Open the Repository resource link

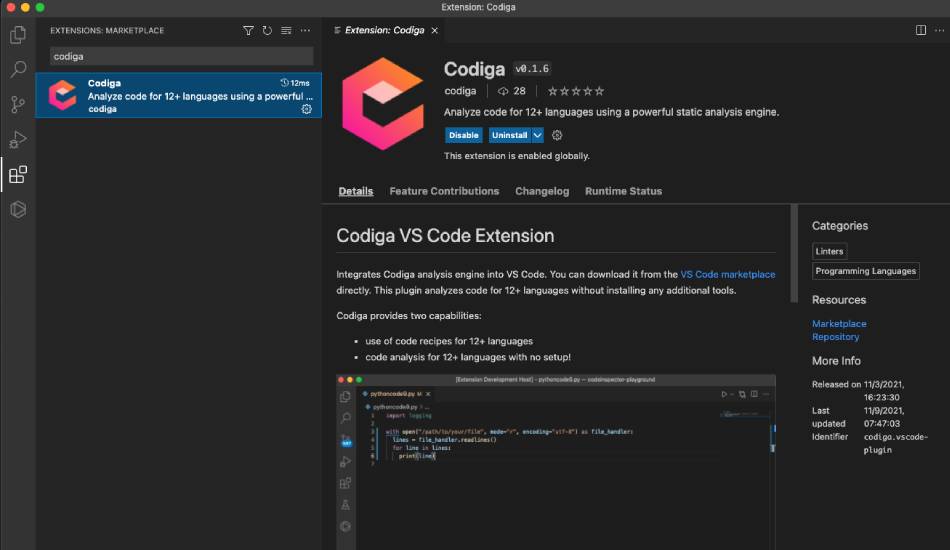click(835, 337)
